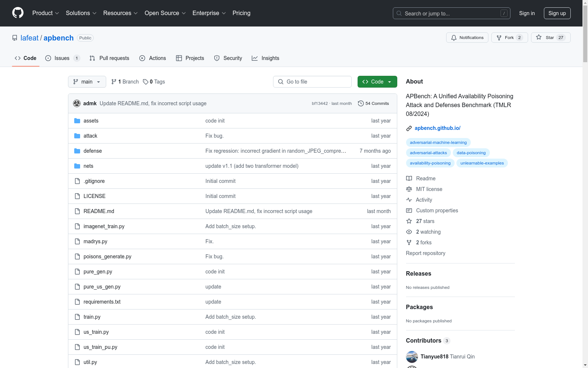Screen dimensions: 588x368
Task: Click the Go to file field
Action: click(x=312, y=82)
